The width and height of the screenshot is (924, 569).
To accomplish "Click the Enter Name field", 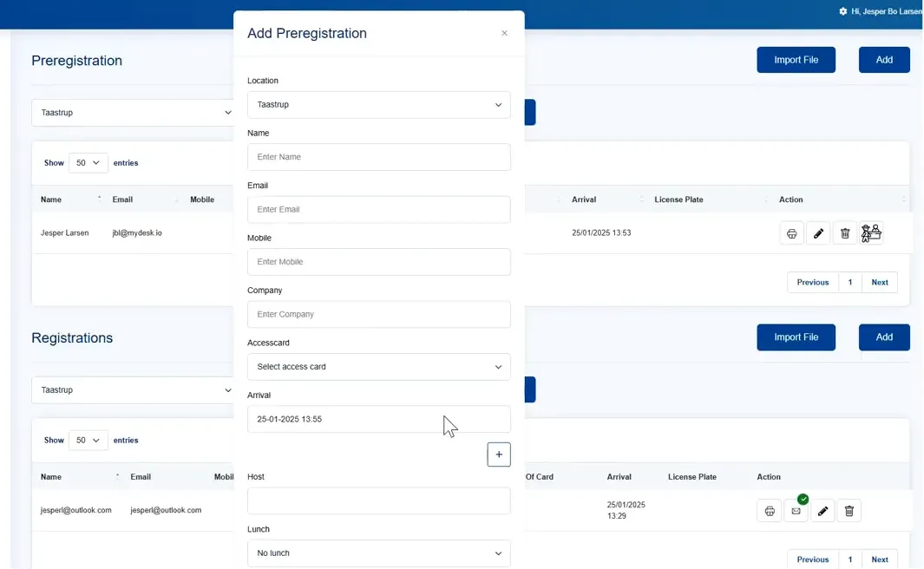I will [379, 157].
